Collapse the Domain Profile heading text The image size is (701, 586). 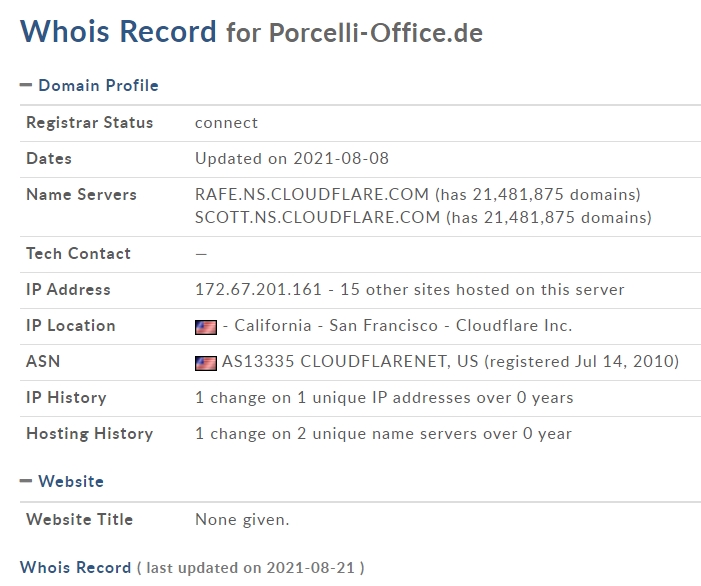pos(98,86)
